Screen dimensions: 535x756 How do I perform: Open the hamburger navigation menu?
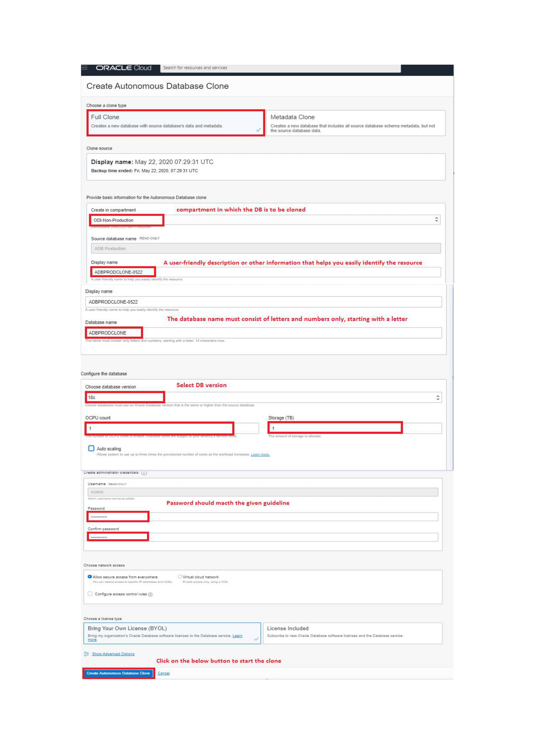coord(85,68)
